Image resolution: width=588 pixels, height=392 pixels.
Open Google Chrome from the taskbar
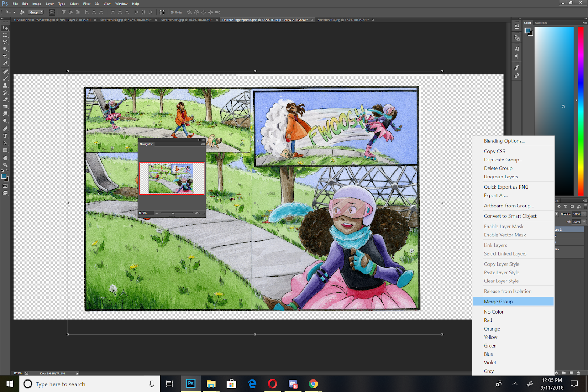313,384
